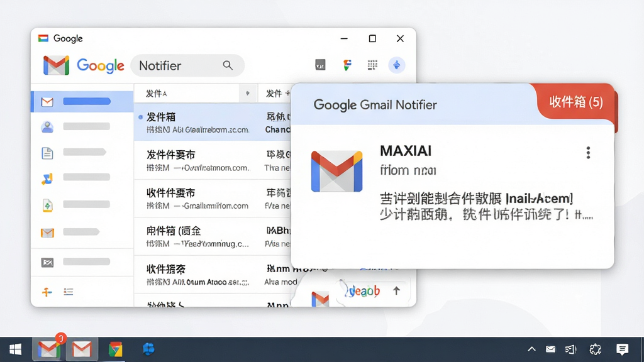Click the small Gmail icon in bottom popup
Viewport: 644px width, 362px height.
(320, 299)
